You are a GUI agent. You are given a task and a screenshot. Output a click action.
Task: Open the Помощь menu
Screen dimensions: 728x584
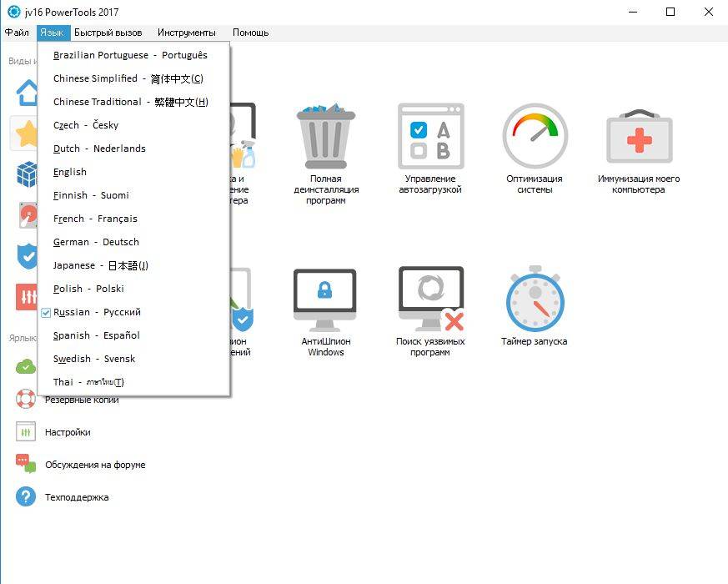pos(251,33)
